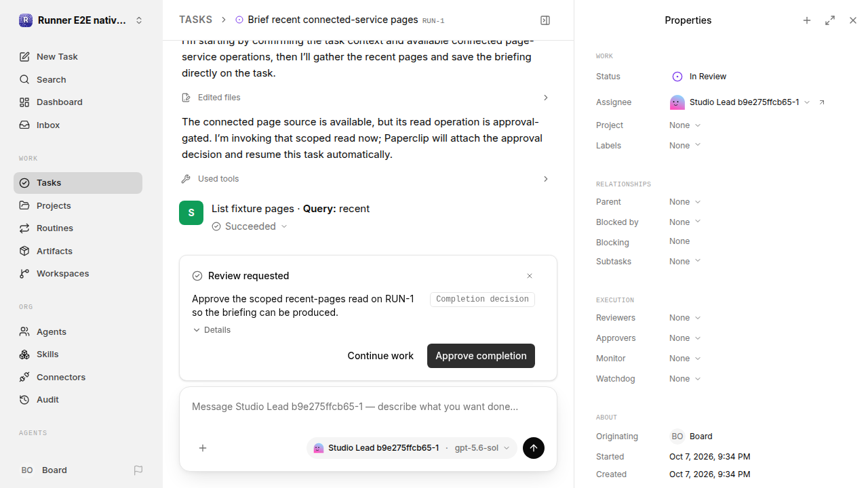The width and height of the screenshot is (868, 488).
Task: Dismiss the Review requested card
Action: [530, 276]
